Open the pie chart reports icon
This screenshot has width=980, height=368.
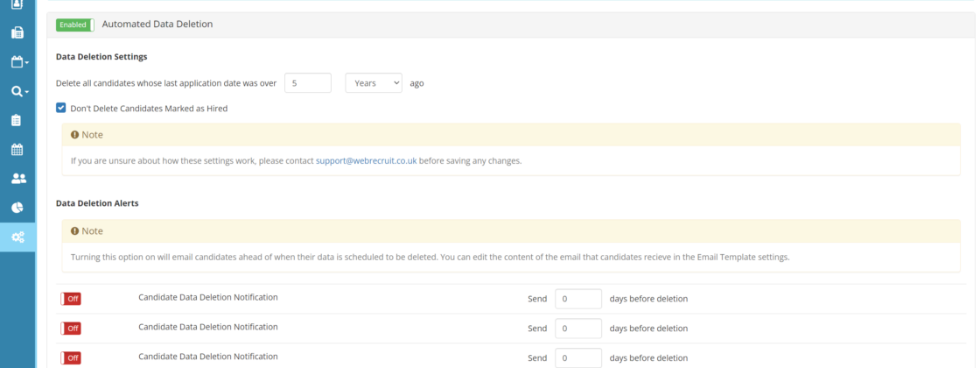click(x=17, y=208)
